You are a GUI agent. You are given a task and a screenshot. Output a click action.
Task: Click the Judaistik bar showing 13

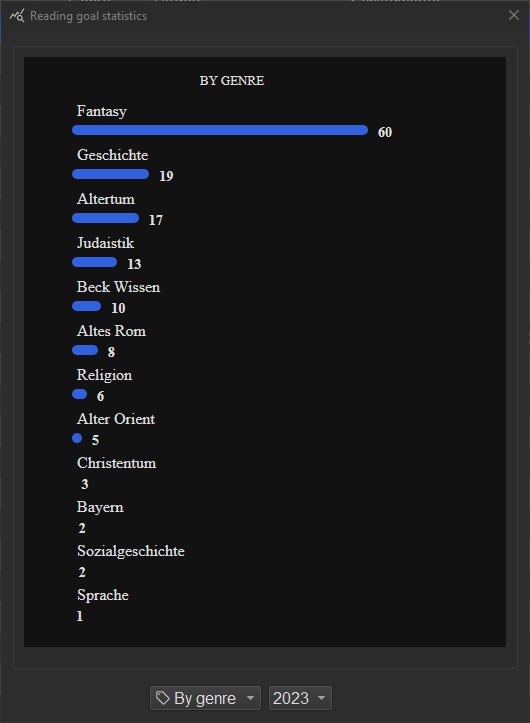[95, 262]
